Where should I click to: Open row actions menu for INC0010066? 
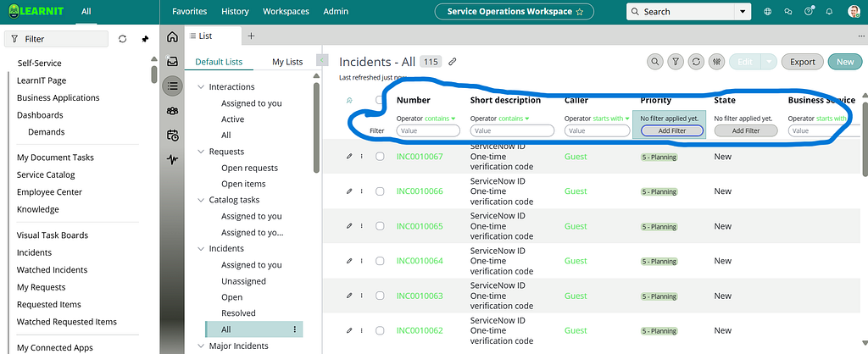[x=361, y=191]
